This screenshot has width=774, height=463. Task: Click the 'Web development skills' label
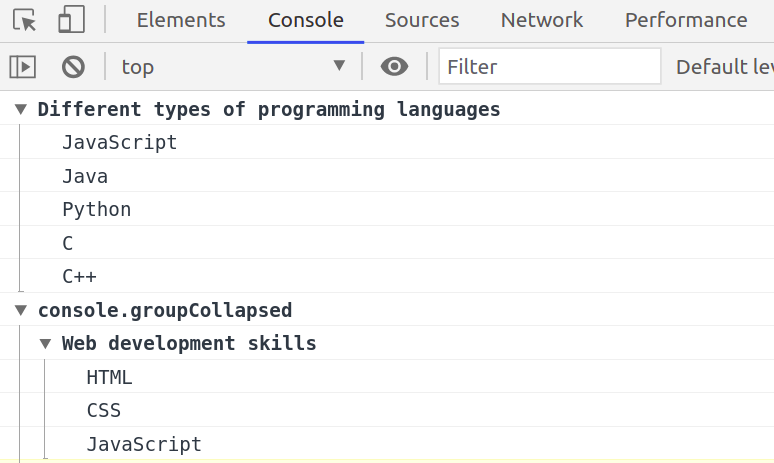(189, 343)
